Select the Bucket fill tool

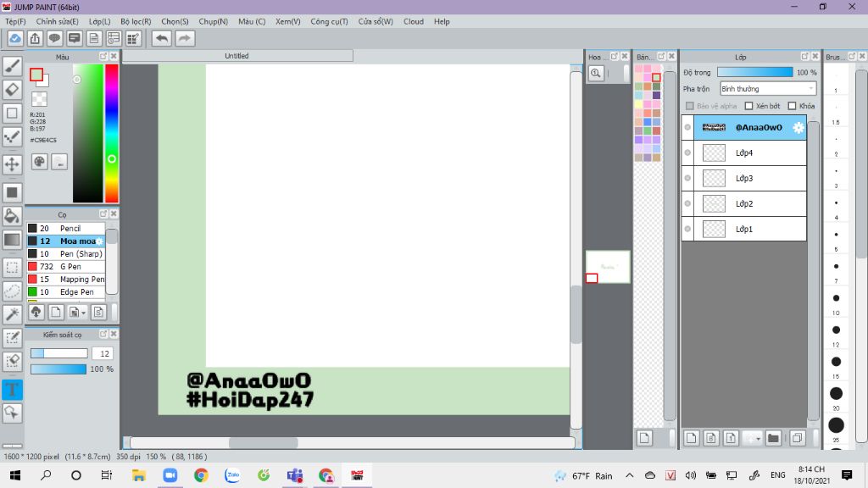[12, 216]
